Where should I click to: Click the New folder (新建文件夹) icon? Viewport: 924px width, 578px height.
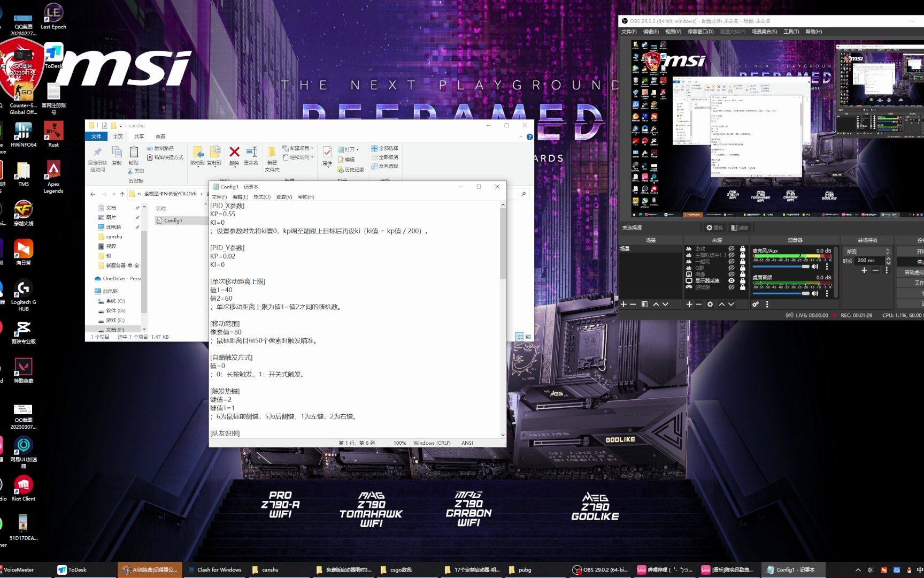272,152
